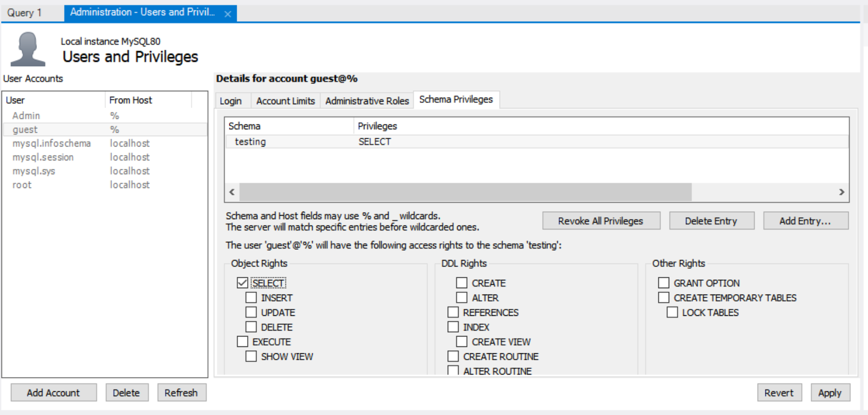
Task: Select the testing schema row
Action: tap(537, 142)
